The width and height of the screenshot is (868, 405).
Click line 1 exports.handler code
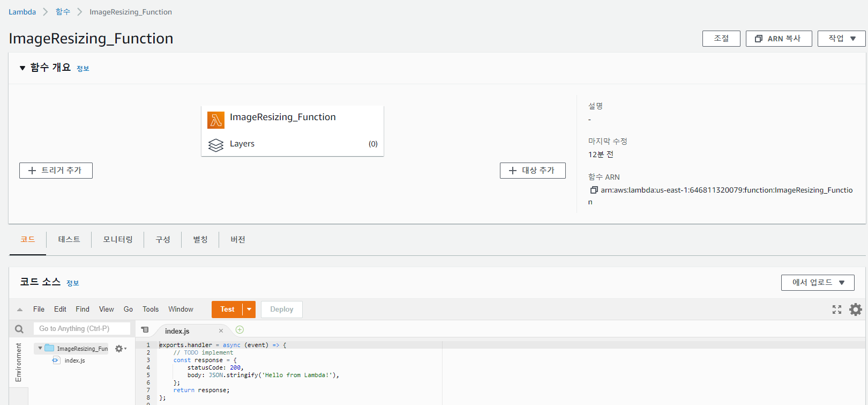coord(222,345)
